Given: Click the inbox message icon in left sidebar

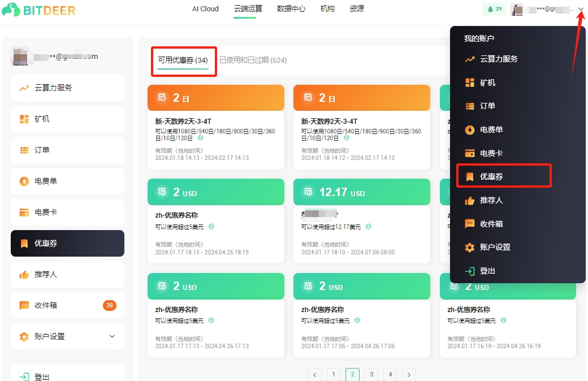Looking at the screenshot, I should tap(24, 306).
